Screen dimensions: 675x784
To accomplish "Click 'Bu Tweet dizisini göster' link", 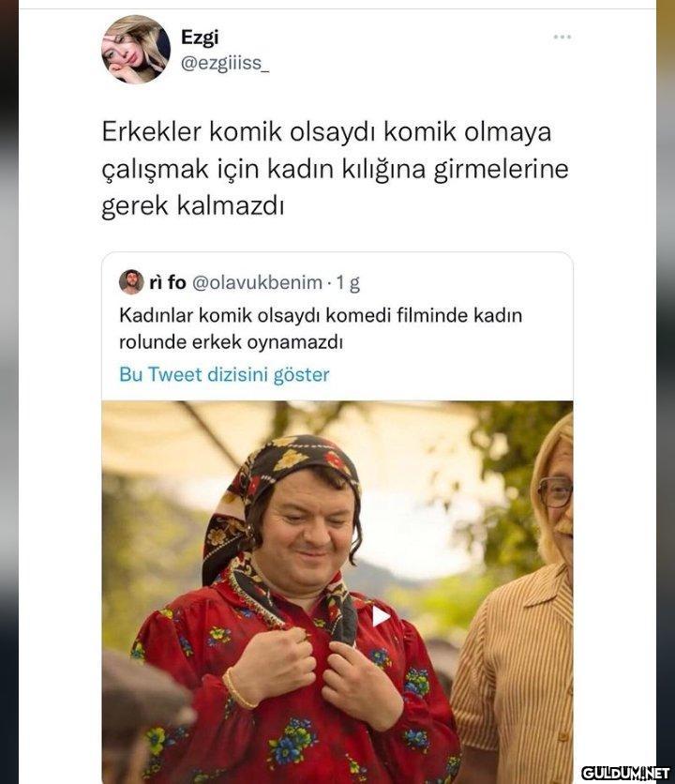I will click(224, 374).
